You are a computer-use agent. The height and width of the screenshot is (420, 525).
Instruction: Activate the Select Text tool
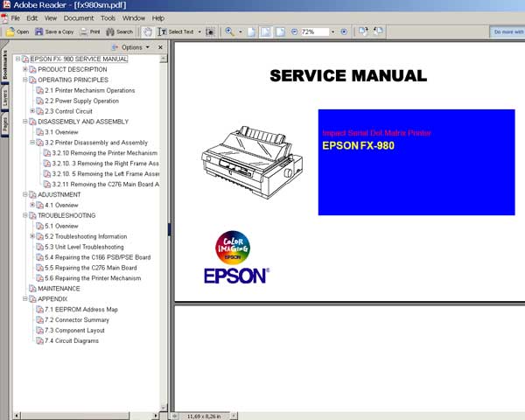click(x=176, y=31)
